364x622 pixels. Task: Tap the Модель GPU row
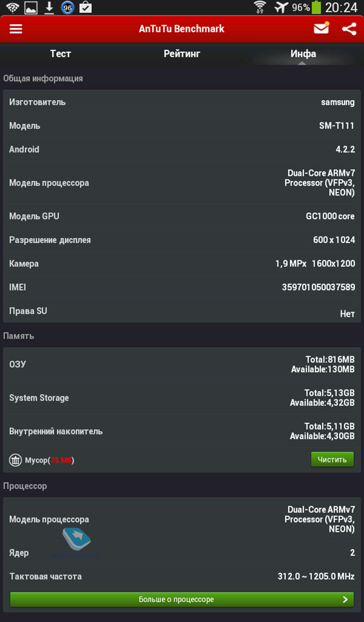182,216
